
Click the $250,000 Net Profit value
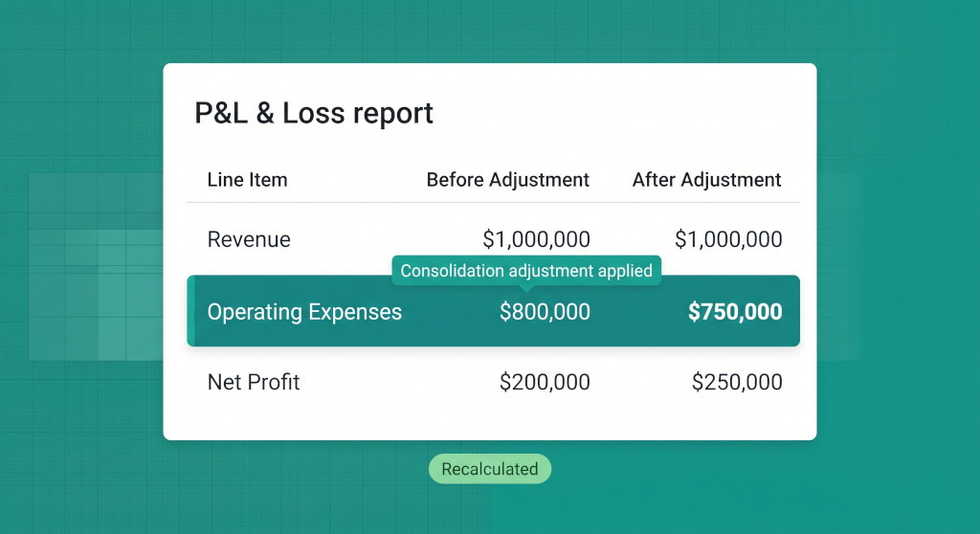[737, 382]
